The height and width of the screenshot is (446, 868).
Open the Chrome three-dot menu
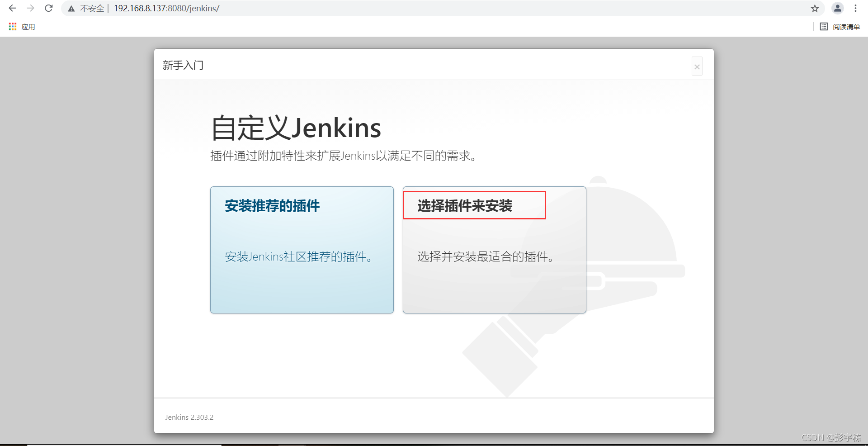[855, 8]
